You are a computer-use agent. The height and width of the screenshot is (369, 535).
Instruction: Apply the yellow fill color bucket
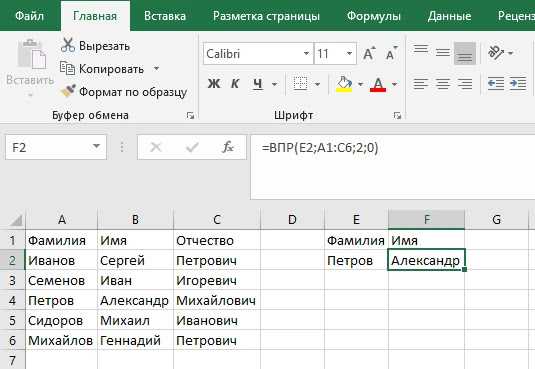point(344,84)
